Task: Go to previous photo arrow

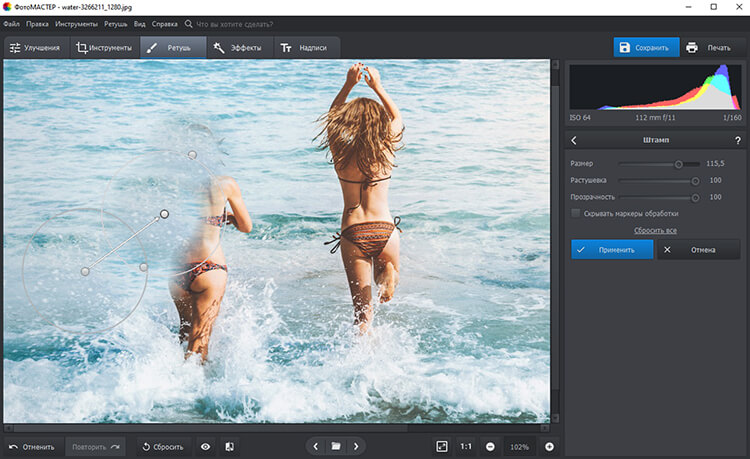Action: (x=316, y=447)
